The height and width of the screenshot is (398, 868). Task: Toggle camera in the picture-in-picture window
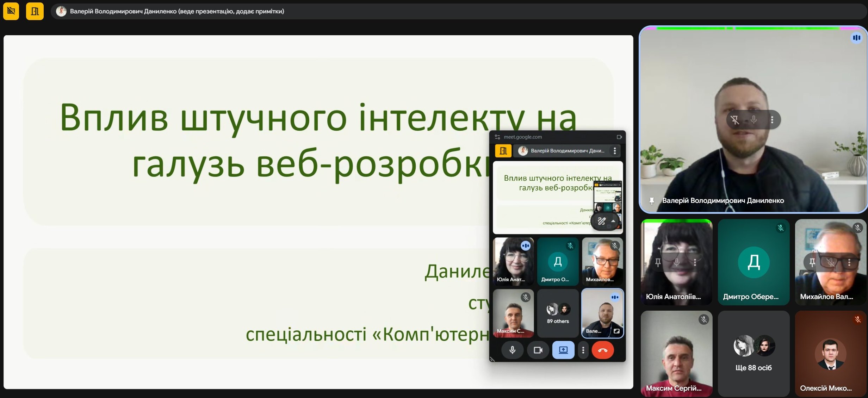coord(538,350)
